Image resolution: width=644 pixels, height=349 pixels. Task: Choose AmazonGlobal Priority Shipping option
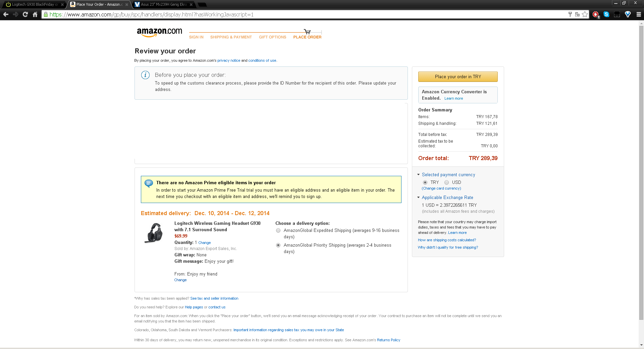click(x=278, y=245)
